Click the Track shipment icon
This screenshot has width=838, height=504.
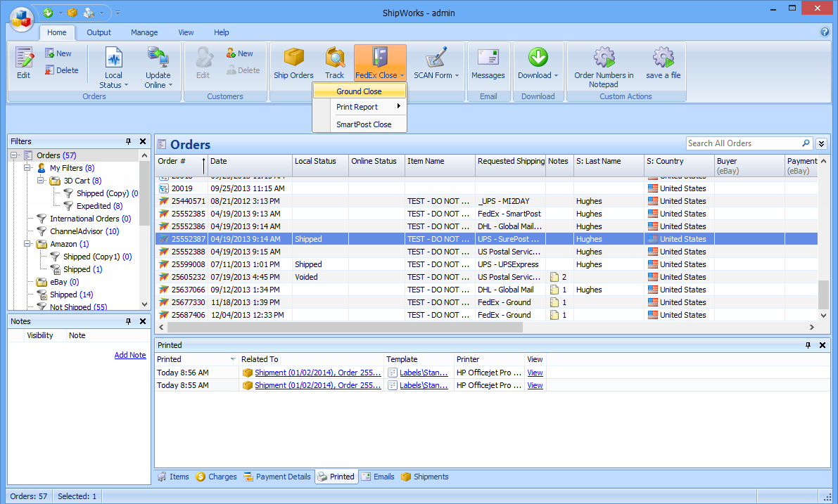[334, 58]
